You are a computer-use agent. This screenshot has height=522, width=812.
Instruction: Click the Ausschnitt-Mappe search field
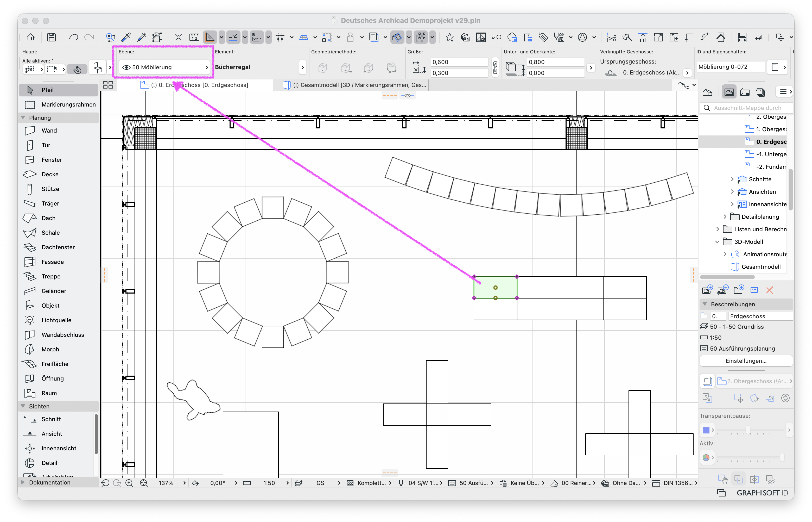tap(746, 108)
